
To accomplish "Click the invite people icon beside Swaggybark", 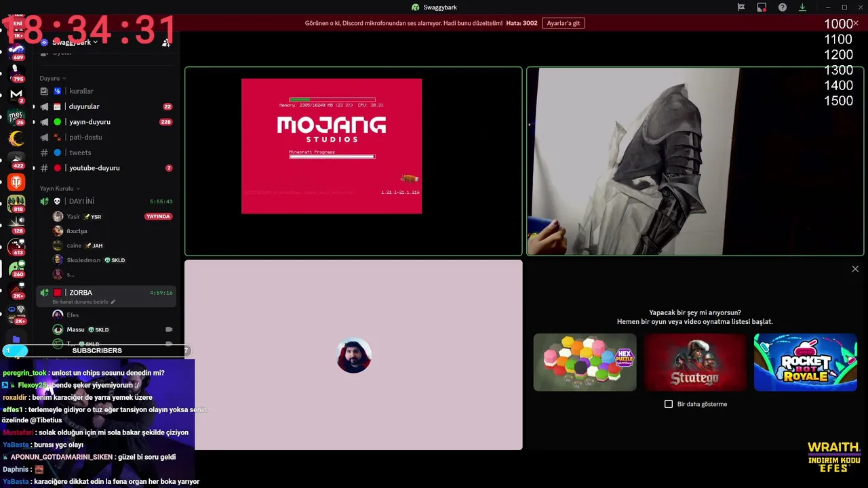I will tap(166, 42).
